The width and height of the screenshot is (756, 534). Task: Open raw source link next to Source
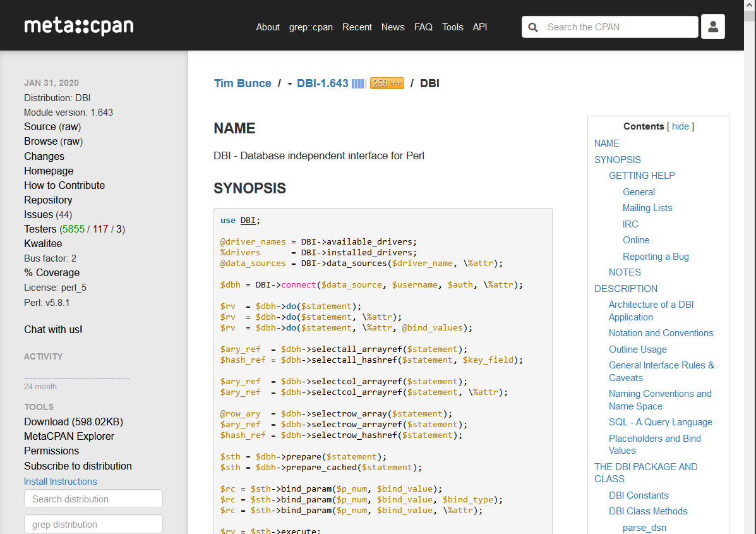(x=70, y=127)
